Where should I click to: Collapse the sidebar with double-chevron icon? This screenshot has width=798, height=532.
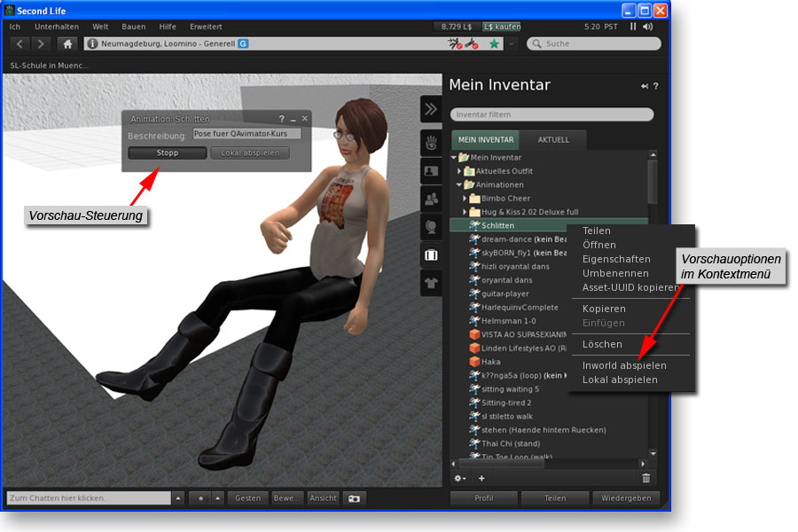(x=431, y=109)
